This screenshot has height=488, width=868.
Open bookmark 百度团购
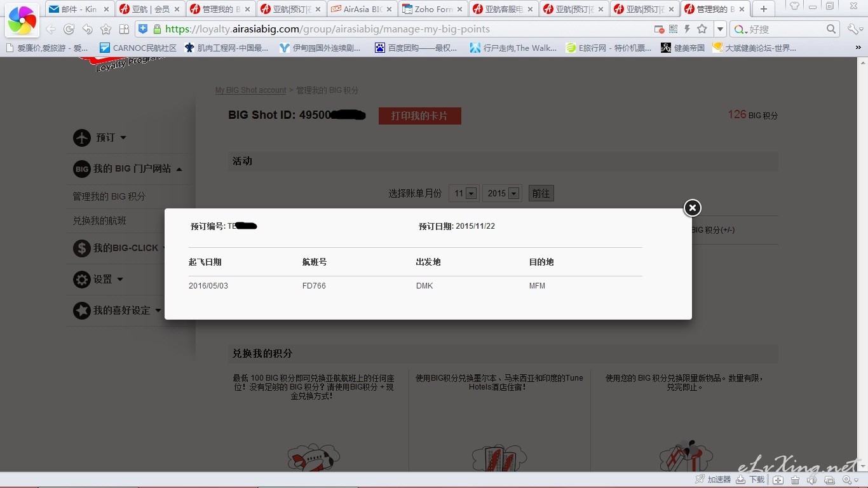[x=416, y=48]
